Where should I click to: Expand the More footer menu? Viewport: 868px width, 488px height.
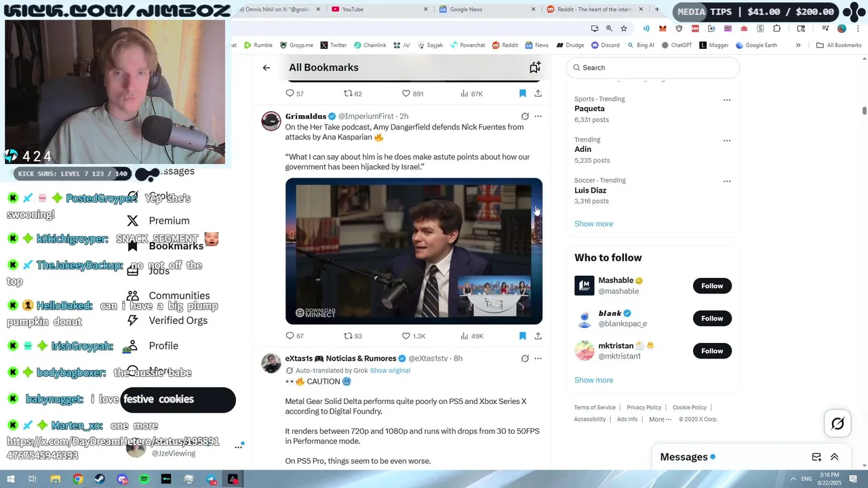660,420
